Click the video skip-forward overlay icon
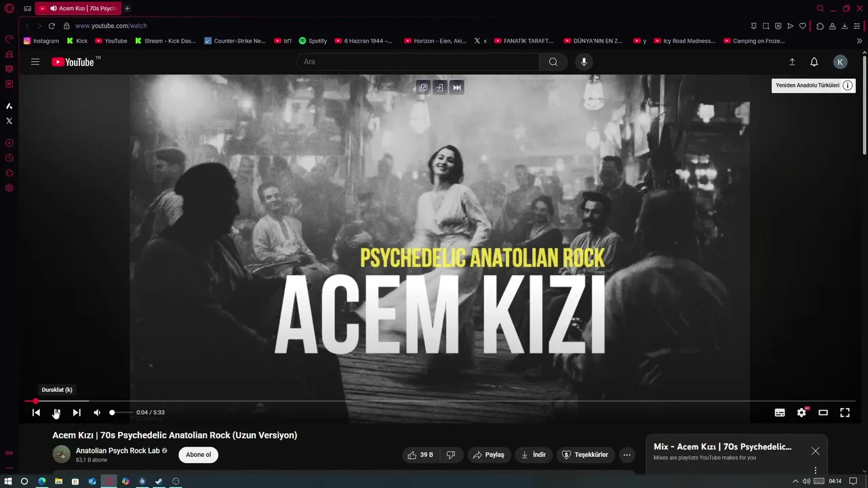Screen dimensions: 868x488 (x=457, y=87)
